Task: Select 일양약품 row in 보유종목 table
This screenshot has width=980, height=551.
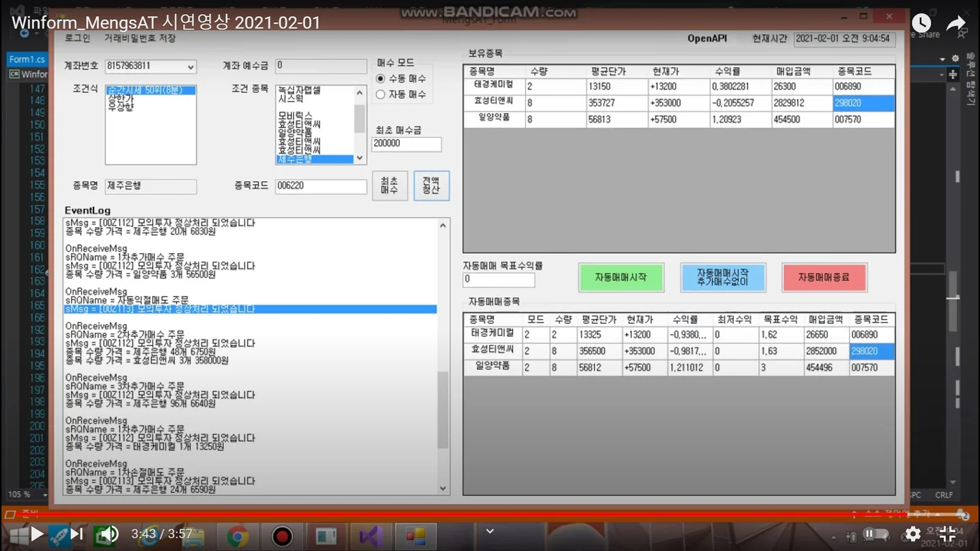Action: coord(679,119)
